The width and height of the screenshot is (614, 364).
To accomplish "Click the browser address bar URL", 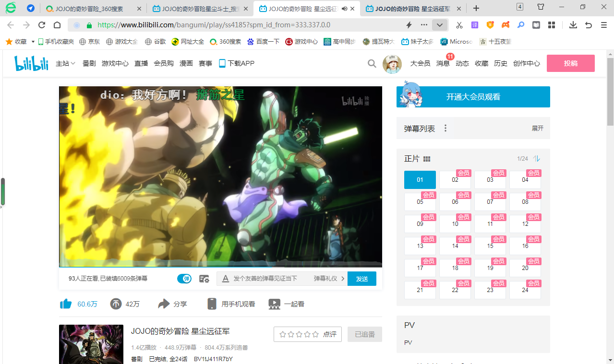I will [214, 25].
